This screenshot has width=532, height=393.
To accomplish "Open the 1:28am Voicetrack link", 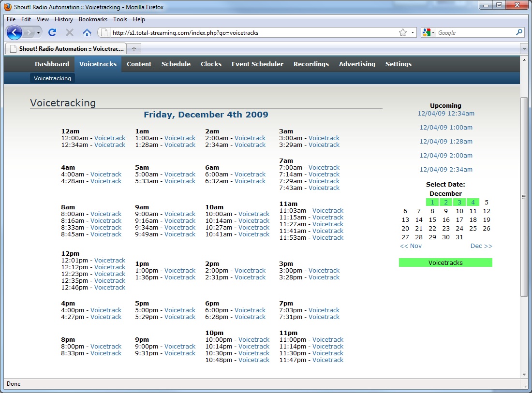I will click(180, 145).
